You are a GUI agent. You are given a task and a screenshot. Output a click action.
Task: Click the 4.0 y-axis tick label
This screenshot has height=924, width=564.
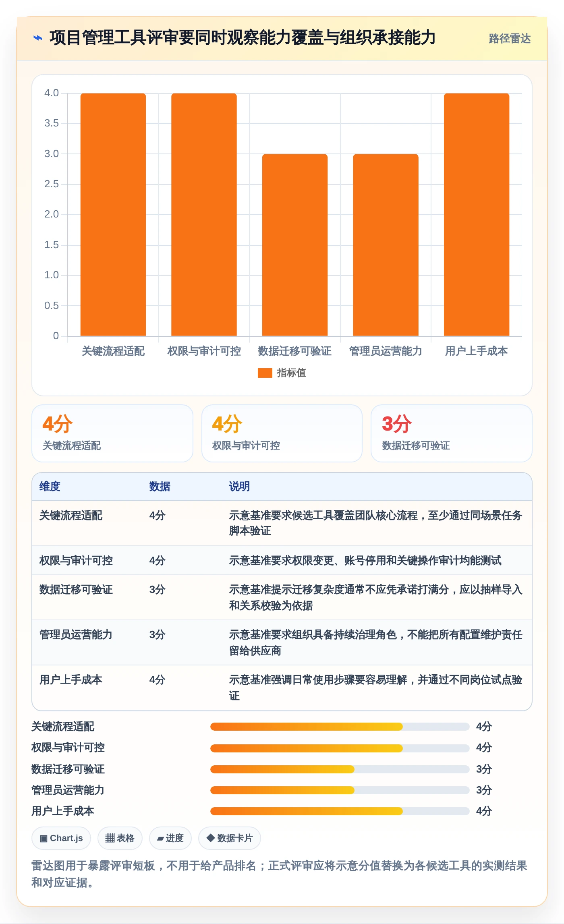52,93
